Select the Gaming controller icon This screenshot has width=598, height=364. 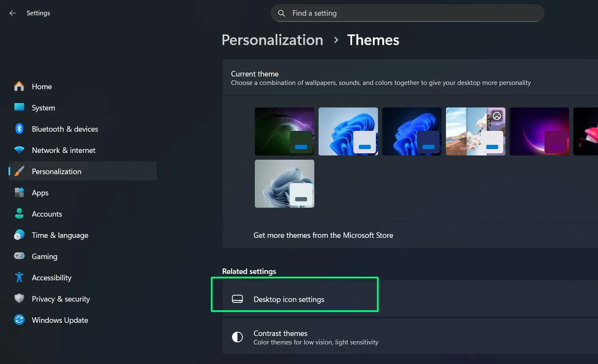click(19, 256)
